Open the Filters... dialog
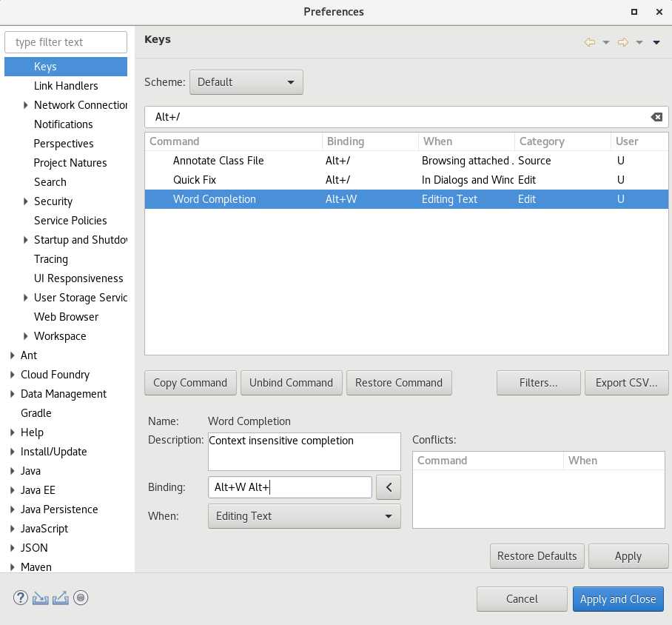Viewport: 672px width, 625px height. 538,383
